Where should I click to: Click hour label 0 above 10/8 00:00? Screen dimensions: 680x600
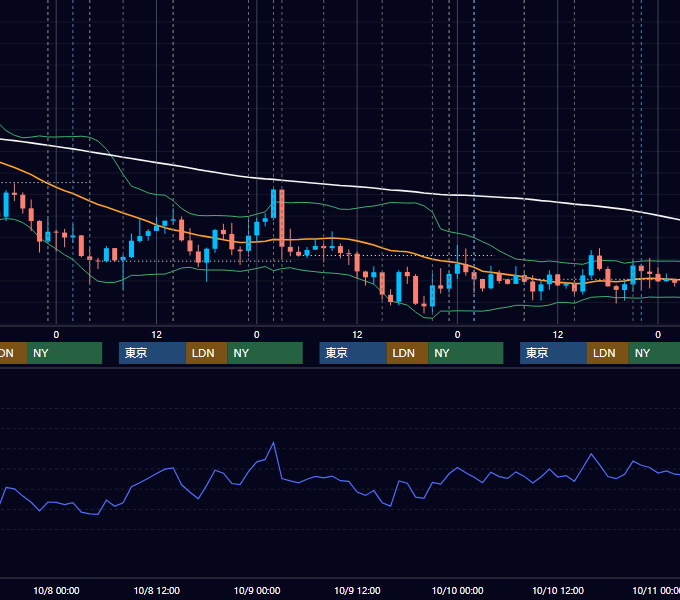click(56, 335)
